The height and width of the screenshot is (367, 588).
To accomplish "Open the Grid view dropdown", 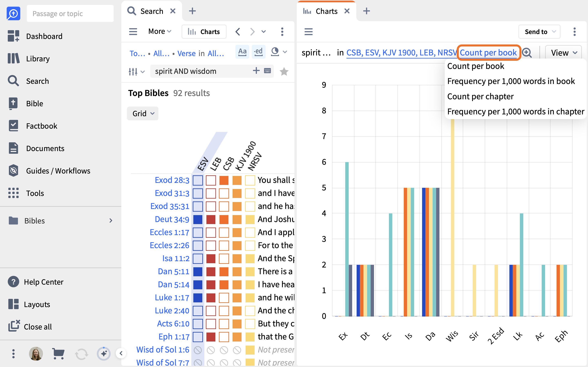I will [x=143, y=113].
